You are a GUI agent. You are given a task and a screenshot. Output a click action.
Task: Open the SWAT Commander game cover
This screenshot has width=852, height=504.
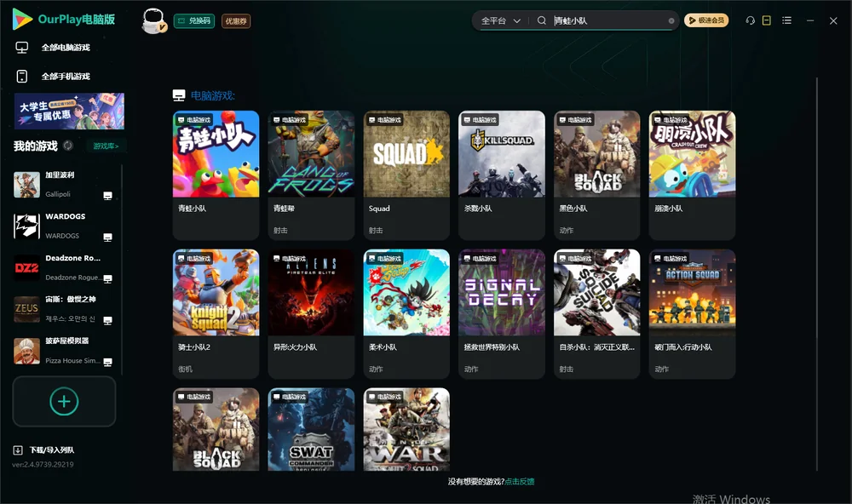pyautogui.click(x=311, y=430)
